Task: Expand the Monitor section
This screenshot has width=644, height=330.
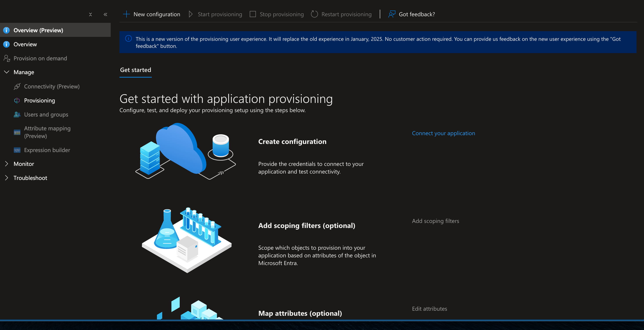Action: click(7, 164)
